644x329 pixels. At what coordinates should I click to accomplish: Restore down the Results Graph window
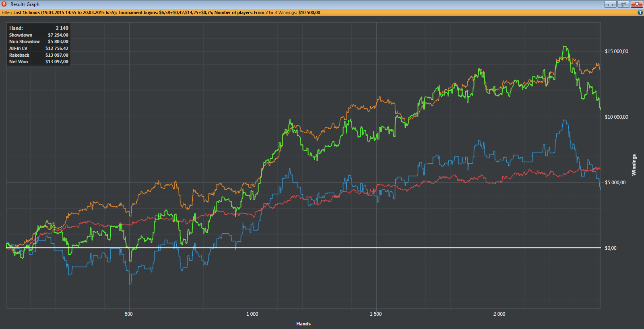623,4
